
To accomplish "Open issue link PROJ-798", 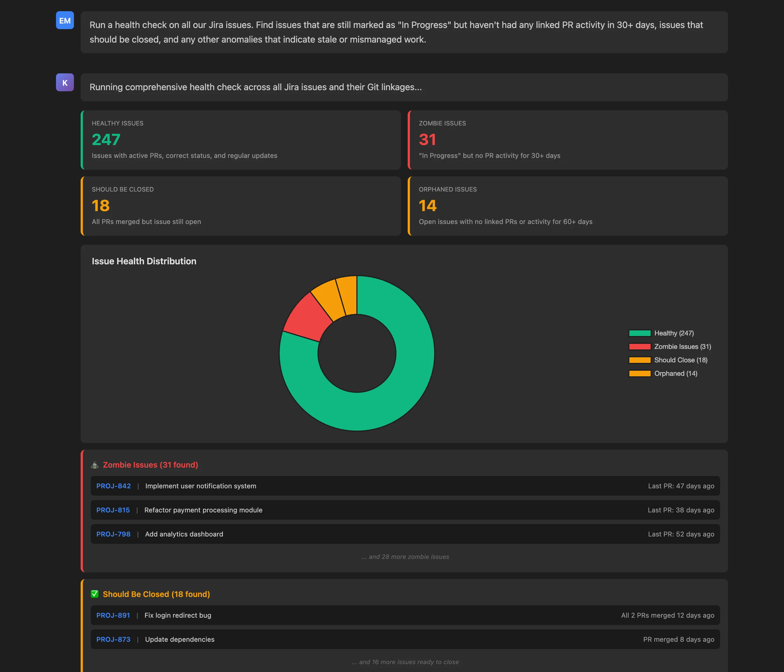I will tap(113, 534).
